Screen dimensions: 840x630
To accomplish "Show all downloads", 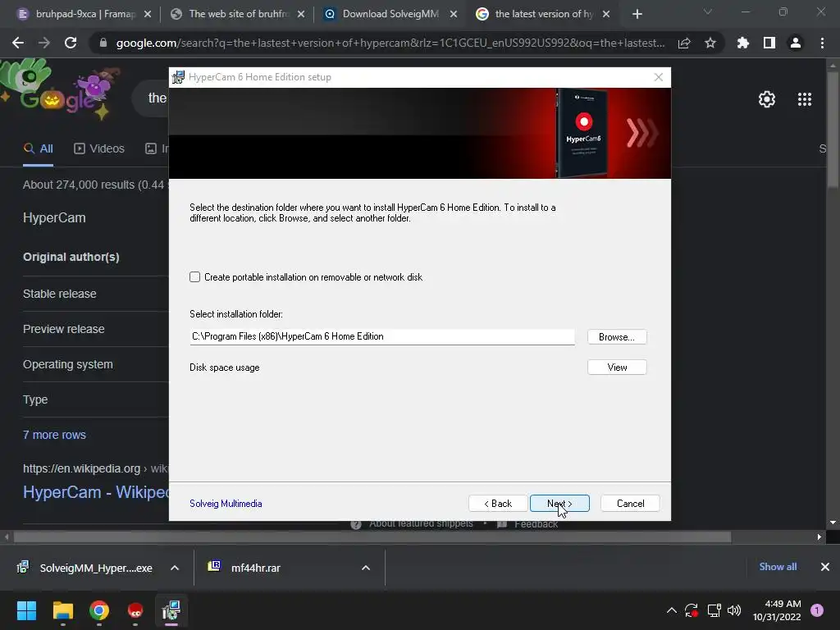I will pyautogui.click(x=778, y=567).
